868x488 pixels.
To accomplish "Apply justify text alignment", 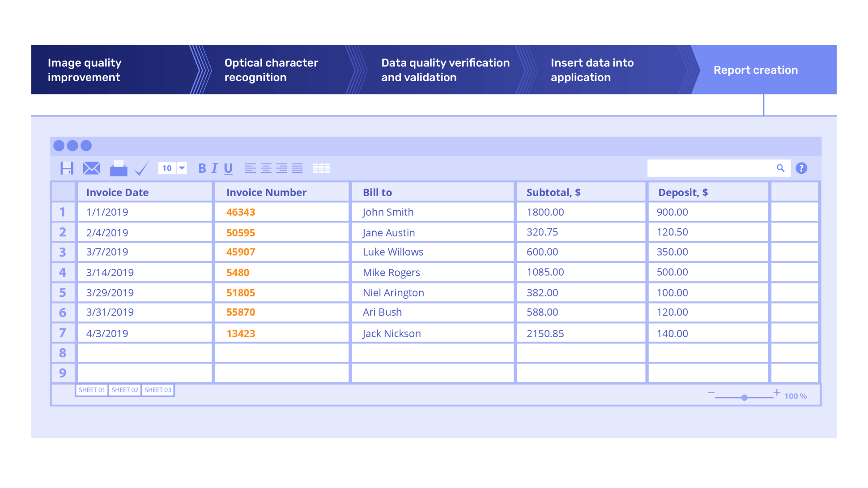I will 297,168.
